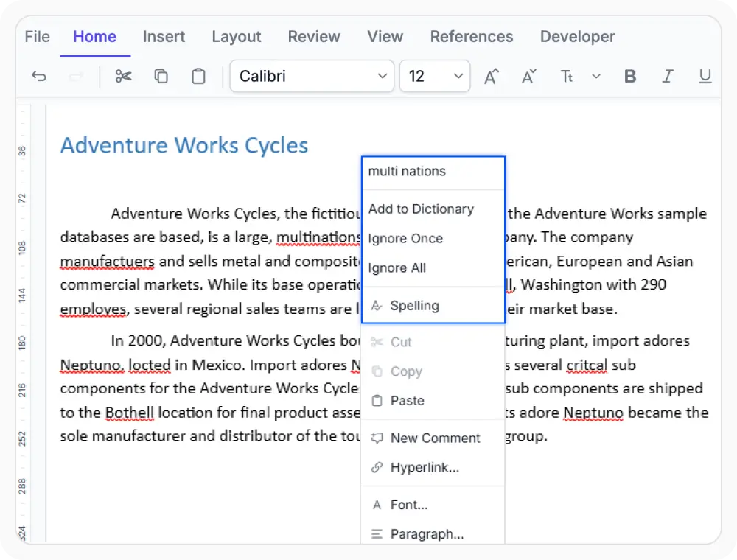Toggle Underline formatting
Image resolution: width=737 pixels, height=560 pixels.
[705, 76]
